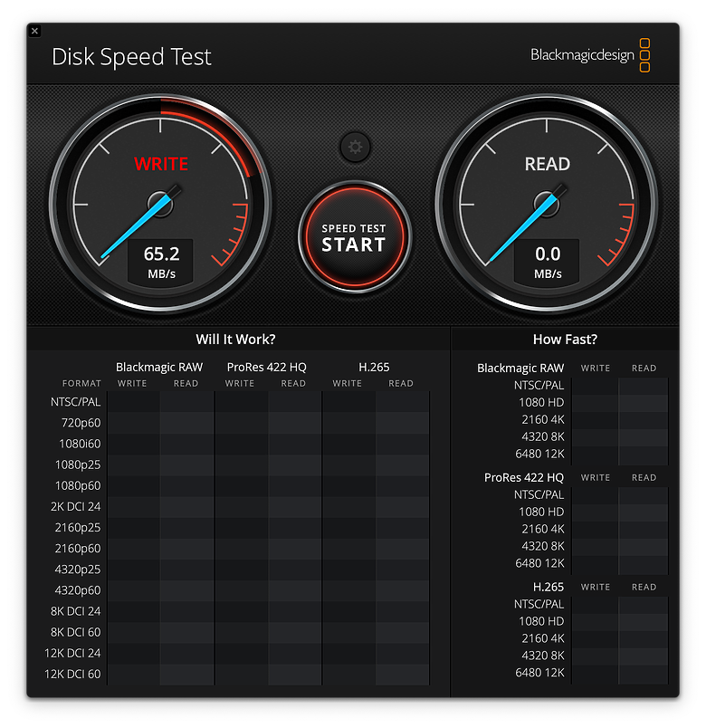706x728 pixels.
Task: Click the 0.0 MB/s read readout
Action: coord(548,262)
